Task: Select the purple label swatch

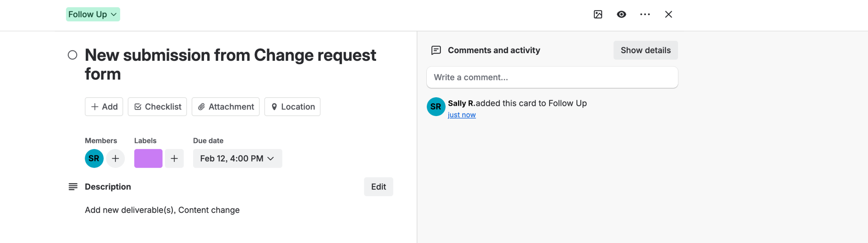Action: 148,158
